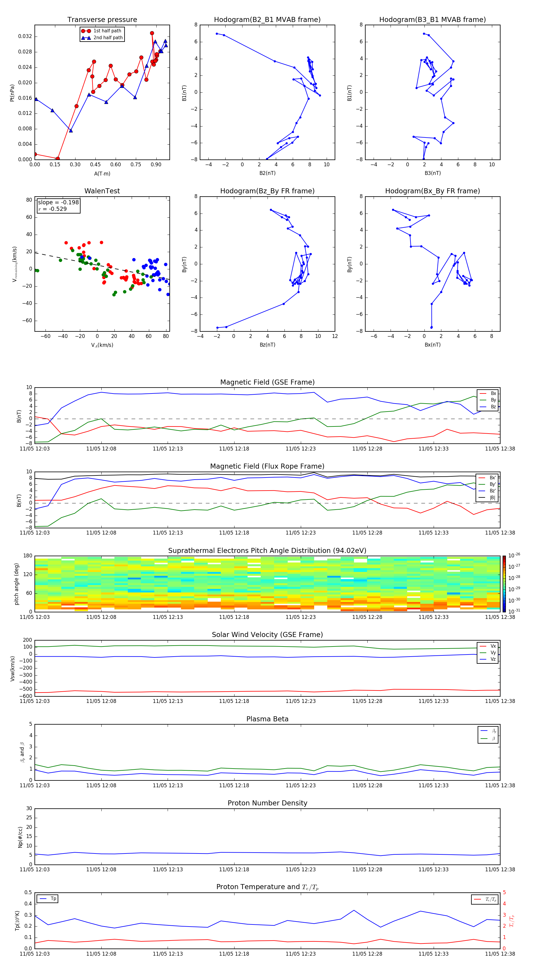Click the "B2(nT)" axis label
The width and height of the screenshot is (535, 980).
point(267,173)
